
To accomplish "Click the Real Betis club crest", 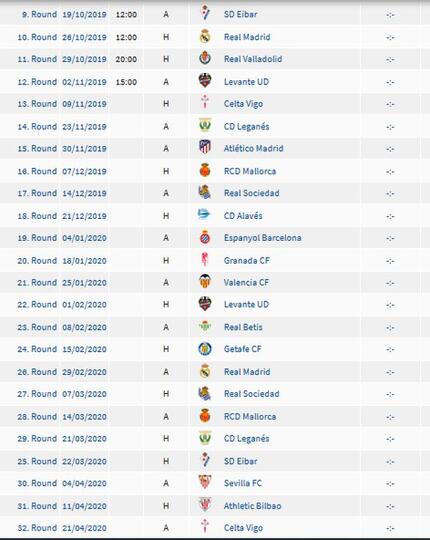I will tap(205, 326).
